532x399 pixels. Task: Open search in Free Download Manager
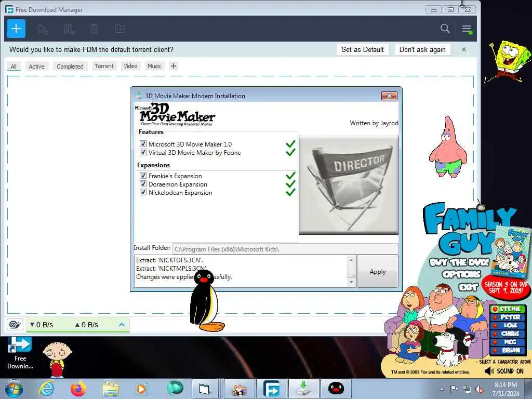coord(445,29)
